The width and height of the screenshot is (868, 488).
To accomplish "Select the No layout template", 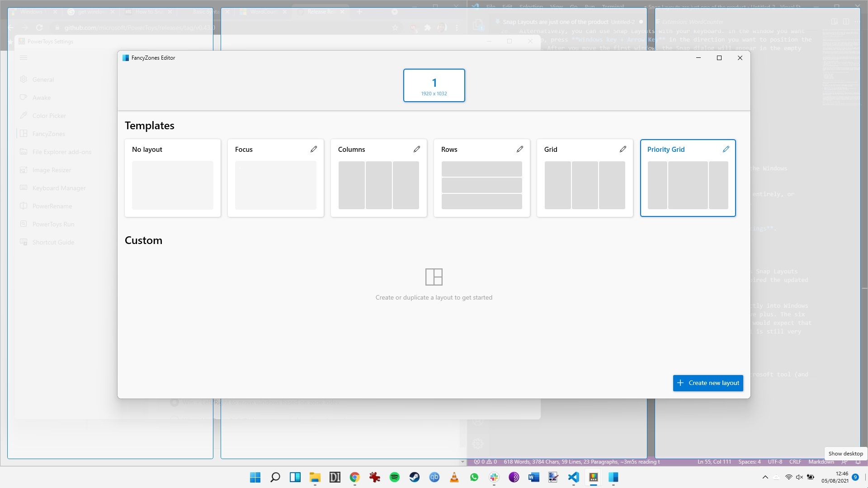I will pyautogui.click(x=172, y=177).
